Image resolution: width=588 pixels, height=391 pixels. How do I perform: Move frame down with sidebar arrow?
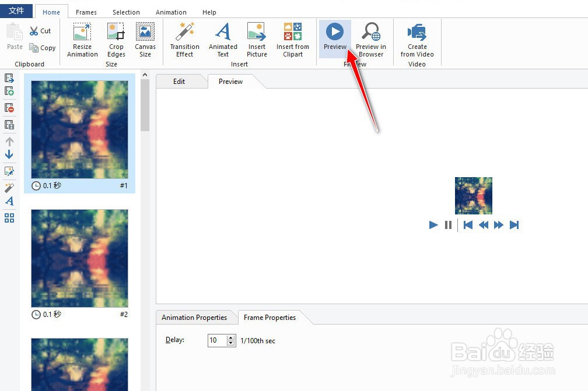pyautogui.click(x=9, y=154)
